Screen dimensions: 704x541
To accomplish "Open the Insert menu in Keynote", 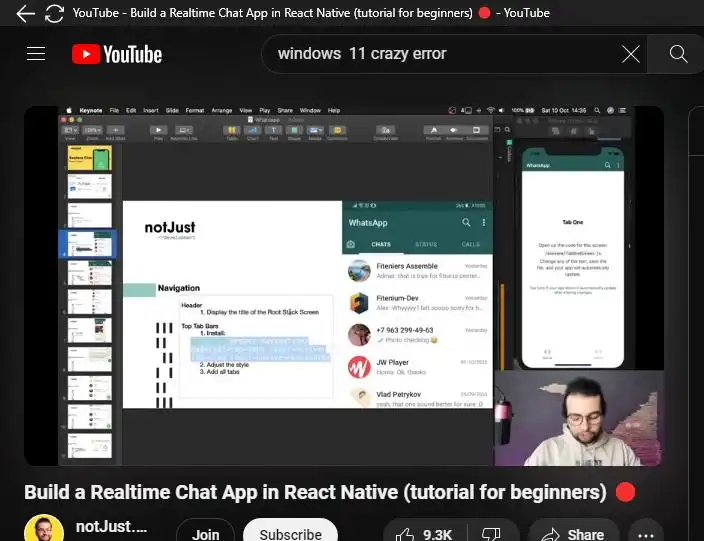I will pos(150,110).
